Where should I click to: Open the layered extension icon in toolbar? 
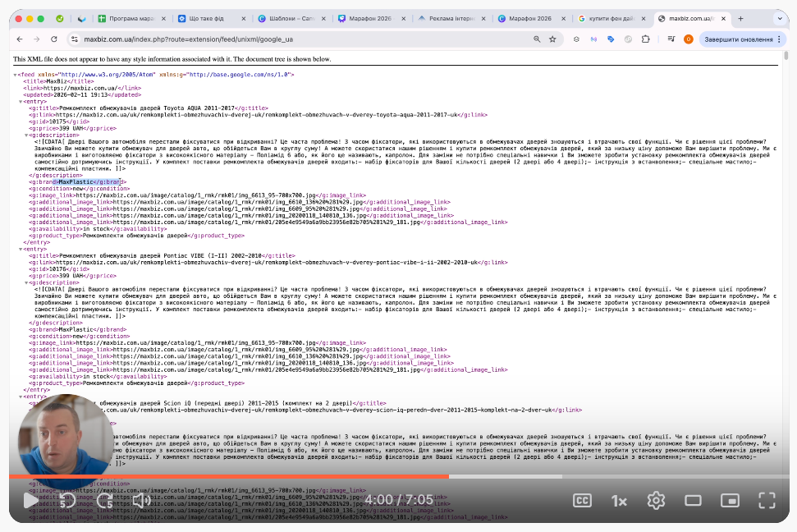coord(576,39)
